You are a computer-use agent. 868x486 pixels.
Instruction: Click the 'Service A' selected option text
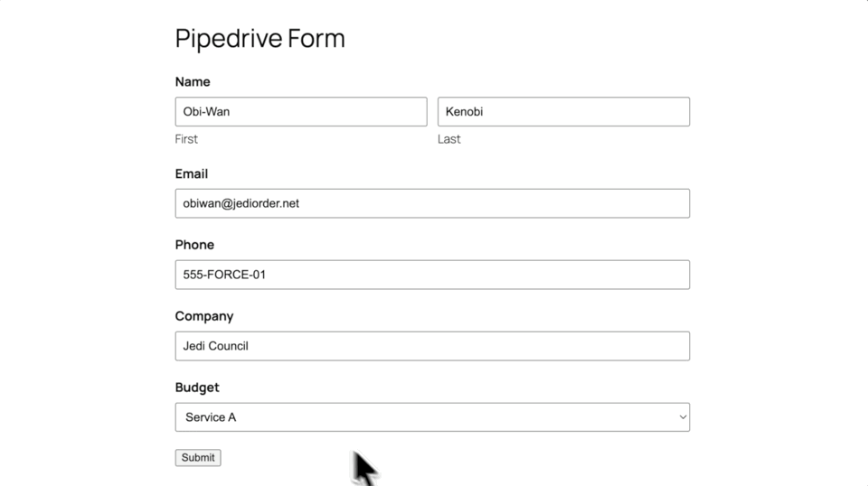pos(211,417)
